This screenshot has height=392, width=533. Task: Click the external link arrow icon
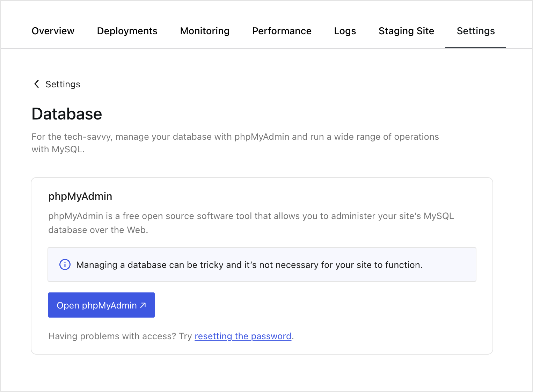pyautogui.click(x=143, y=305)
